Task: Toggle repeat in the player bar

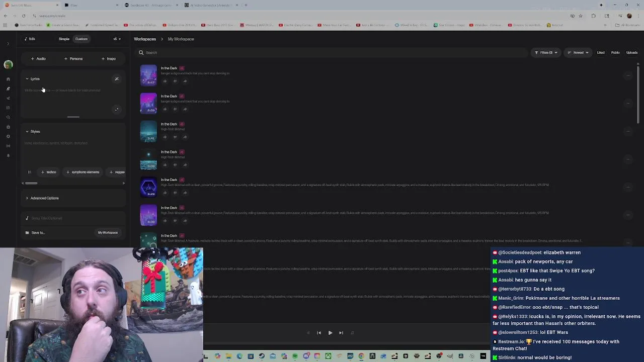Action: click(x=352, y=333)
